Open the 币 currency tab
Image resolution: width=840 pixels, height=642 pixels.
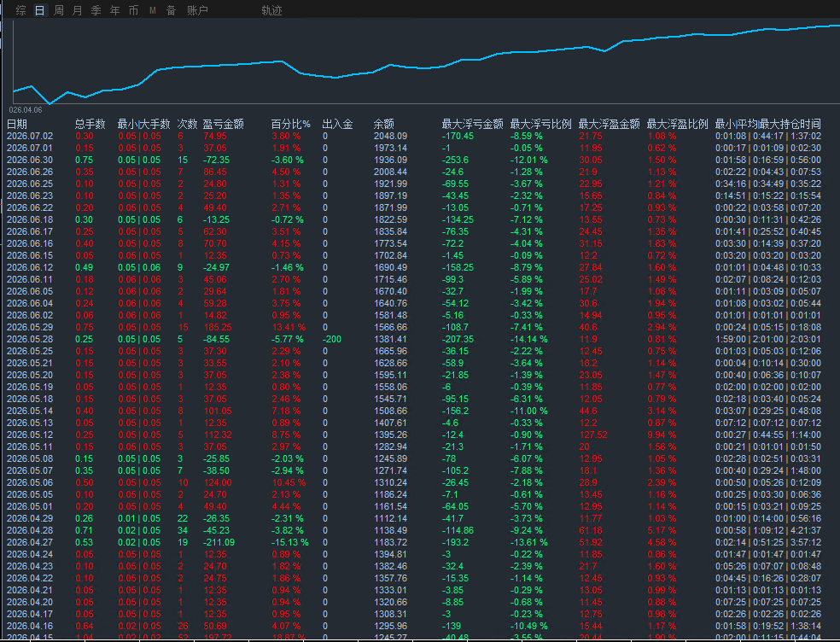pos(133,10)
